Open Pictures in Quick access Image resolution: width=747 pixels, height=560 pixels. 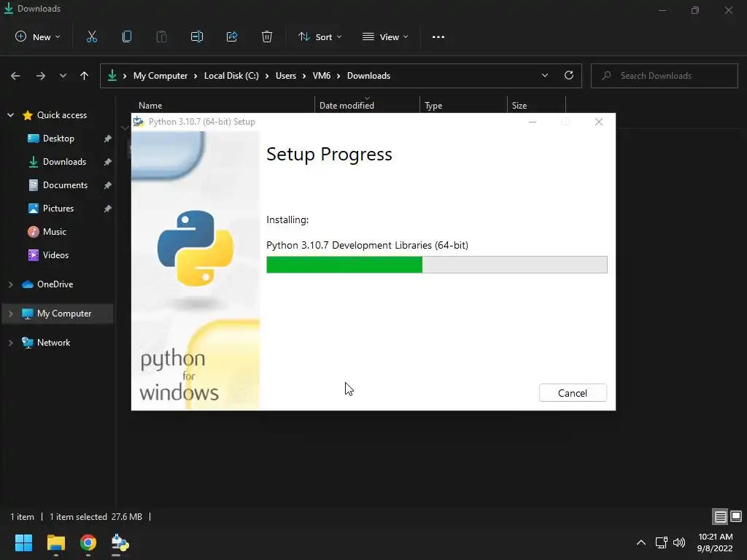[58, 209]
